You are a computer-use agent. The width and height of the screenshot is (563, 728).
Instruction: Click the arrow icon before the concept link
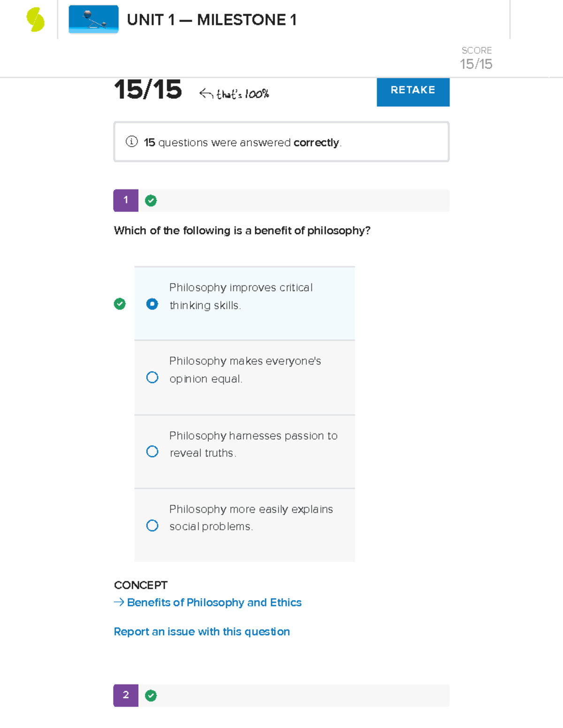tap(119, 602)
